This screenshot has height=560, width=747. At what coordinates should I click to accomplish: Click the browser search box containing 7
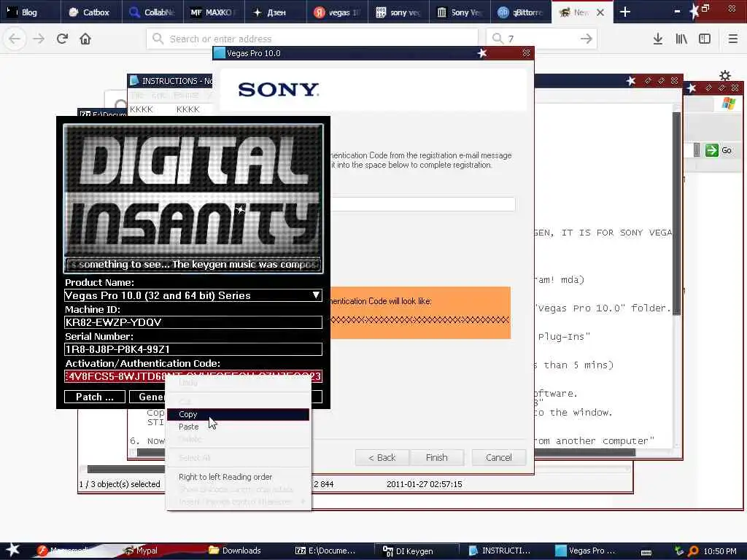[x=542, y=39]
